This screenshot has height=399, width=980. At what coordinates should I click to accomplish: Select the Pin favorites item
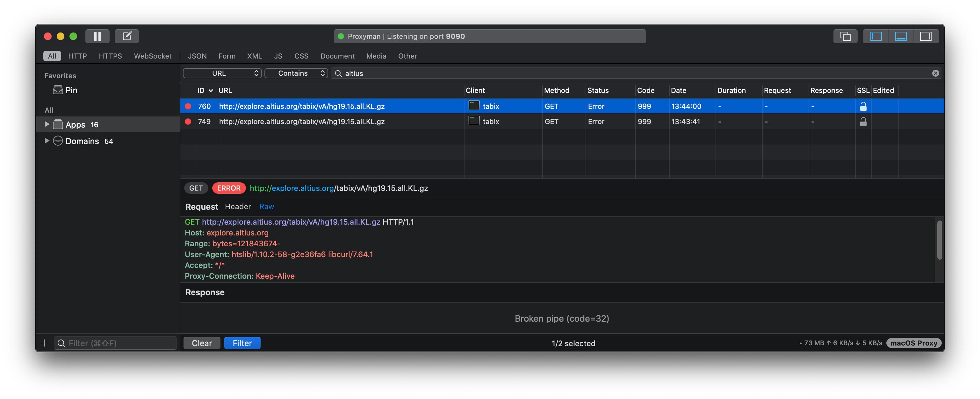pos(71,90)
